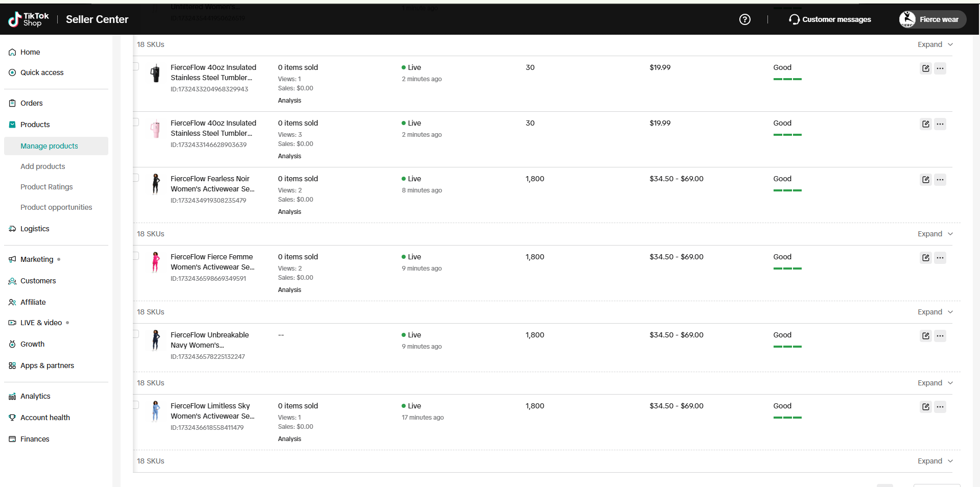
Task: Click the Apps & partners grid icon
Action: 12,366
